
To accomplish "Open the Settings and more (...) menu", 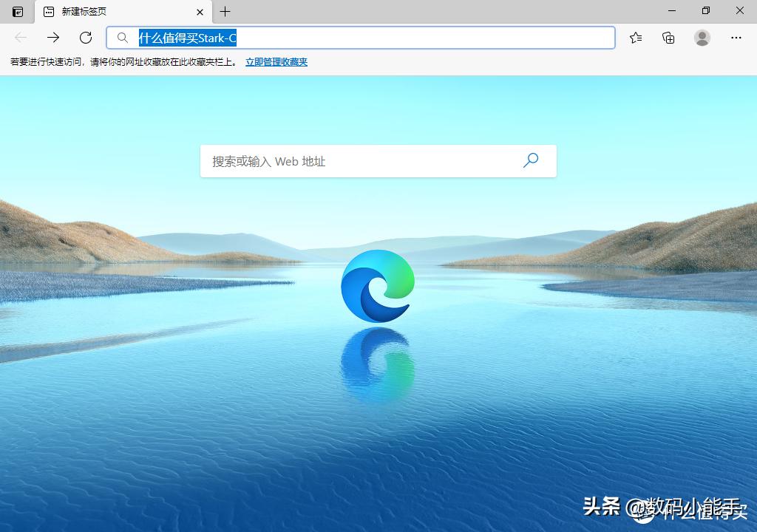I will (736, 37).
